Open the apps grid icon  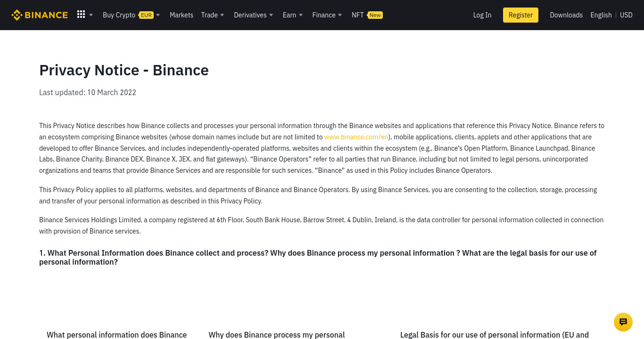[x=81, y=15]
